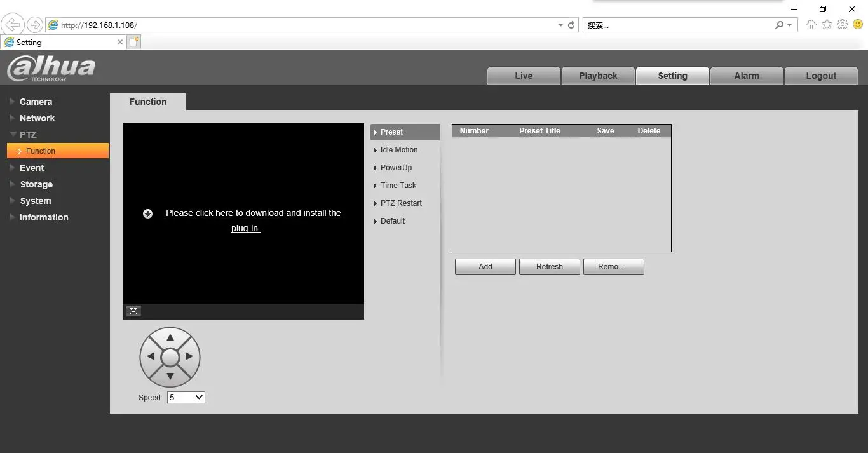This screenshot has width=868, height=453.
Task: Switch to the Live tab
Action: (524, 76)
